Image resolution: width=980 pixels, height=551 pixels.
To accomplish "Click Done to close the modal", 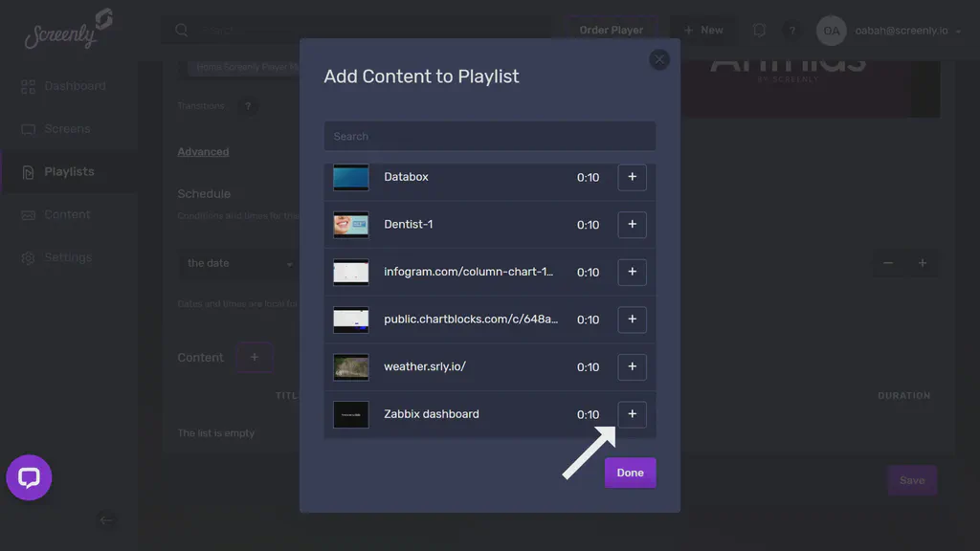I will [x=630, y=472].
